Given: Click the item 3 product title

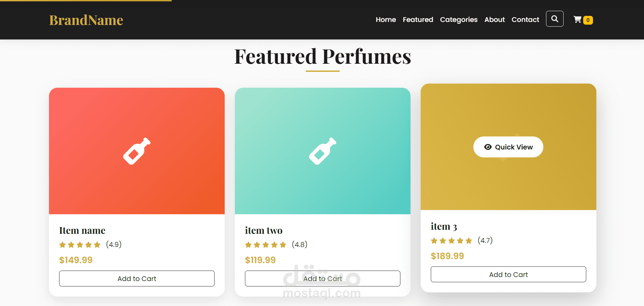Looking at the screenshot, I should (x=444, y=227).
